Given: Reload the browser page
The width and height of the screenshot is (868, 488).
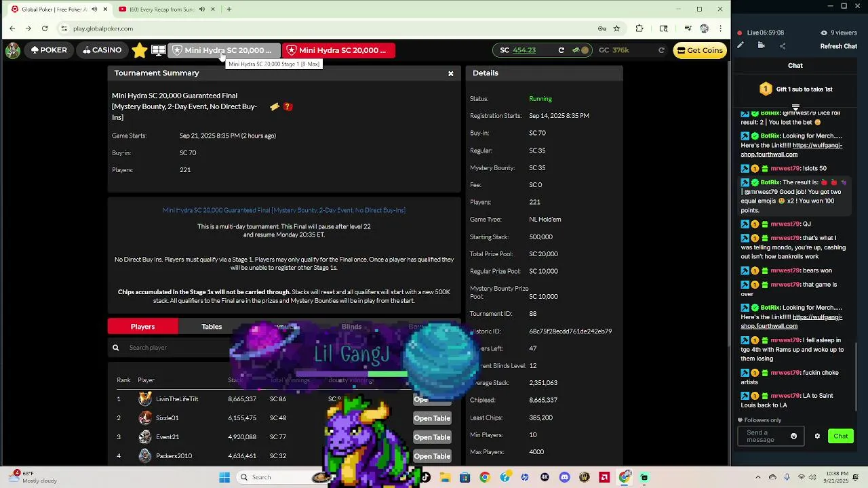Looking at the screenshot, I should (x=45, y=28).
